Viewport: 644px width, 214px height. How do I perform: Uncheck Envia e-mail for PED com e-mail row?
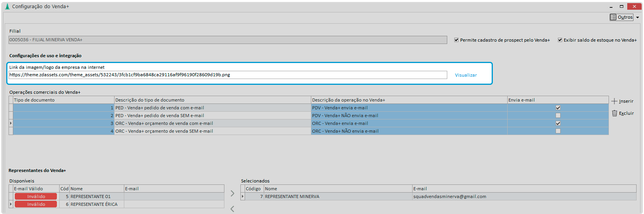pyautogui.click(x=558, y=108)
